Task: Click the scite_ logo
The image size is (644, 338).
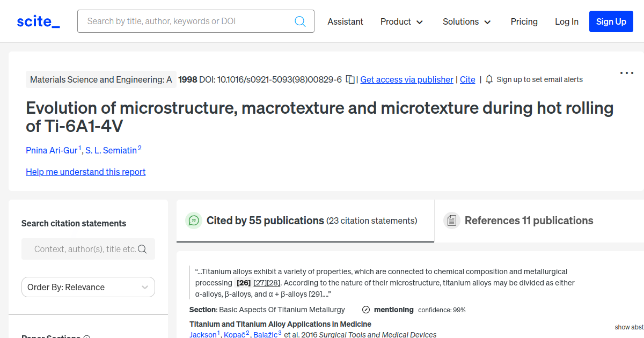Action: (39, 21)
